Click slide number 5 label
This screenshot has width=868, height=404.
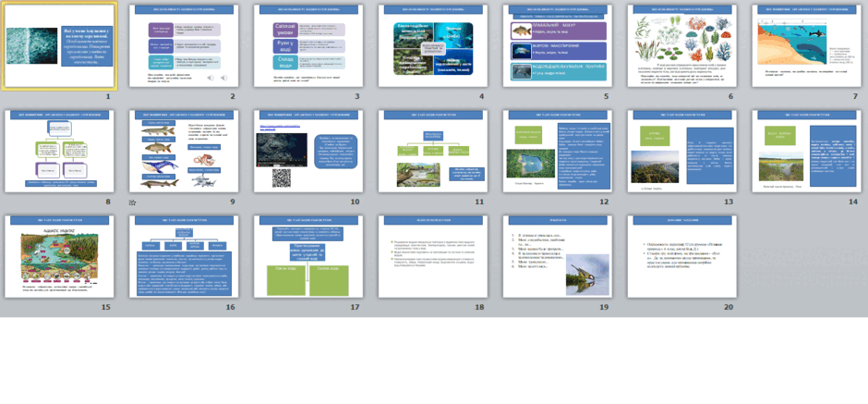coord(607,96)
